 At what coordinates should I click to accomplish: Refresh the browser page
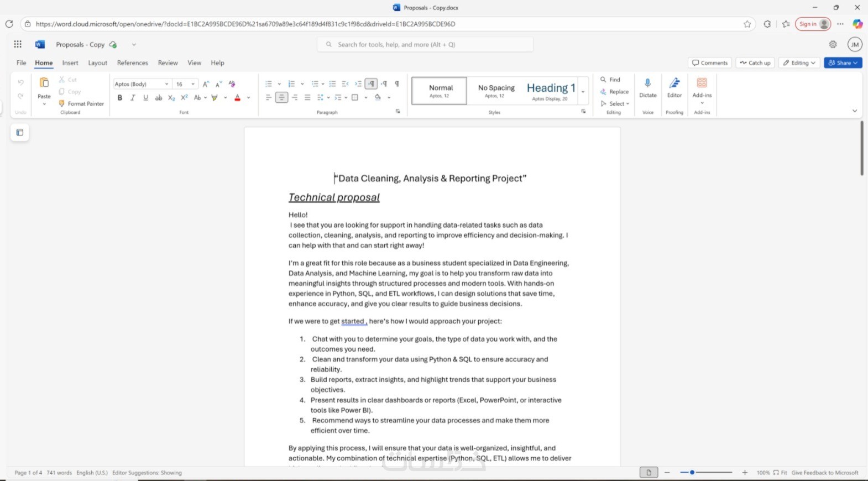click(9, 24)
